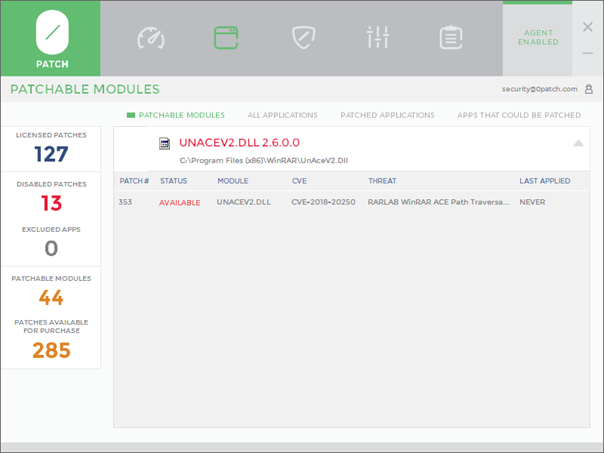Image resolution: width=604 pixels, height=453 pixels.
Task: Switch to APPS THAT COULD BE PATCHED tab
Action: (x=519, y=115)
